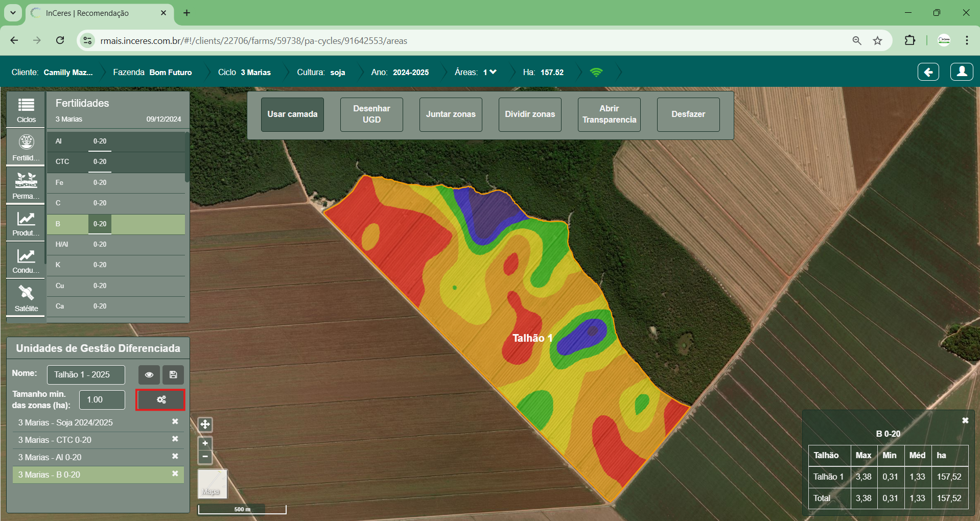
Task: Select the K 0-20 fertility layer
Action: point(116,265)
